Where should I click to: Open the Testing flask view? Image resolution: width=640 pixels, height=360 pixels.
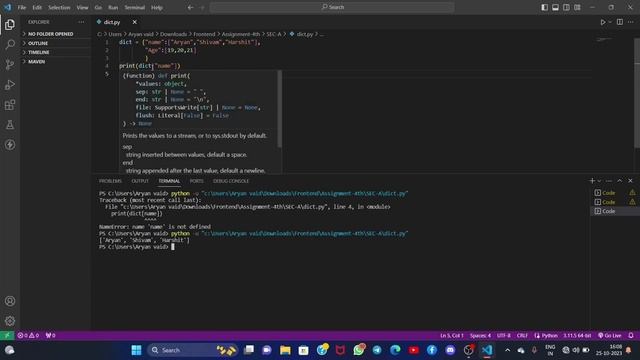pyautogui.click(x=10, y=125)
